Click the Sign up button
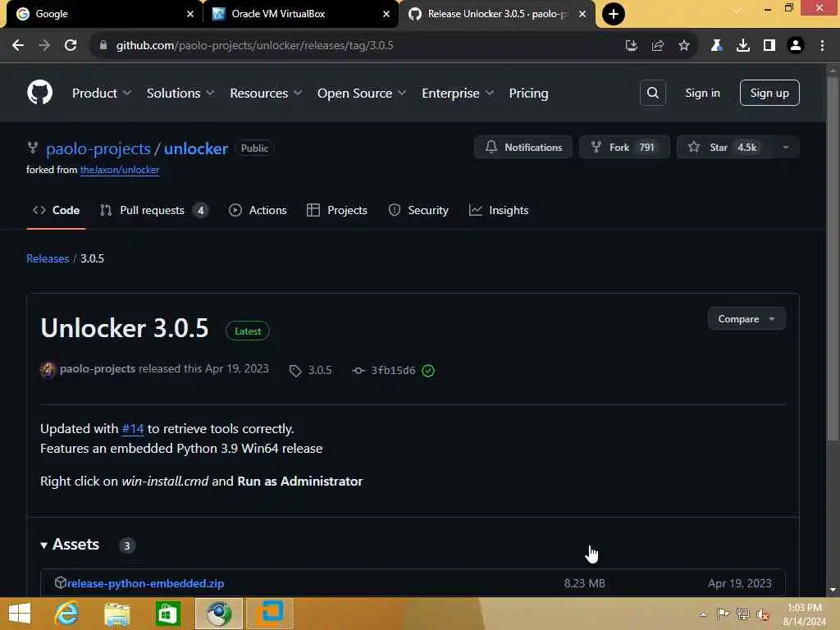Screen dimensions: 840x630 (x=769, y=93)
